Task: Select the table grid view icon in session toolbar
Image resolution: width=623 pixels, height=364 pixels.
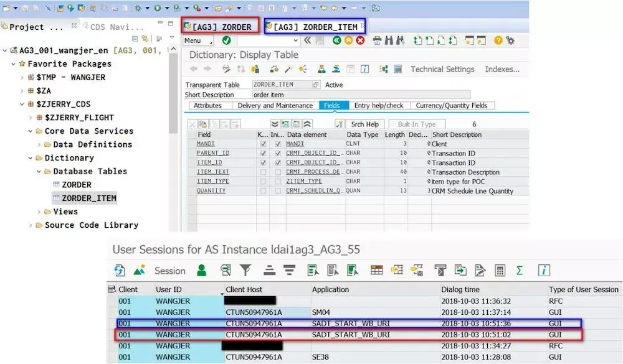Action: pos(377,271)
